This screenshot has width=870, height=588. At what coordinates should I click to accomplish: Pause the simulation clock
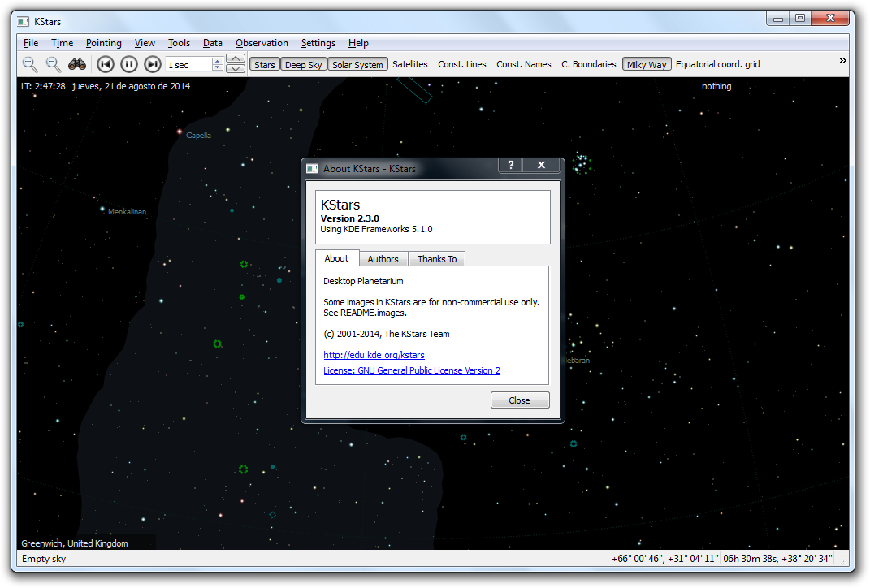tap(128, 64)
